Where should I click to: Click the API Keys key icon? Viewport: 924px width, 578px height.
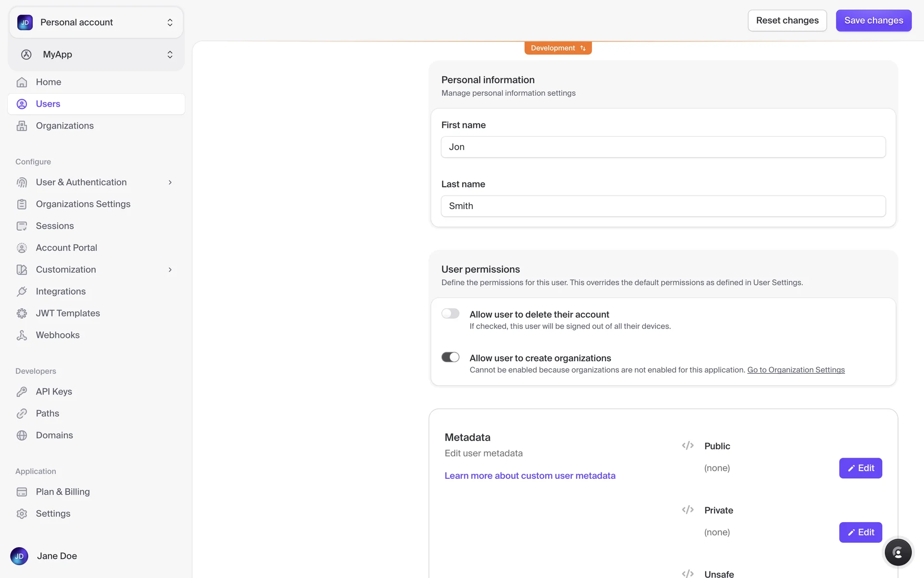(22, 392)
